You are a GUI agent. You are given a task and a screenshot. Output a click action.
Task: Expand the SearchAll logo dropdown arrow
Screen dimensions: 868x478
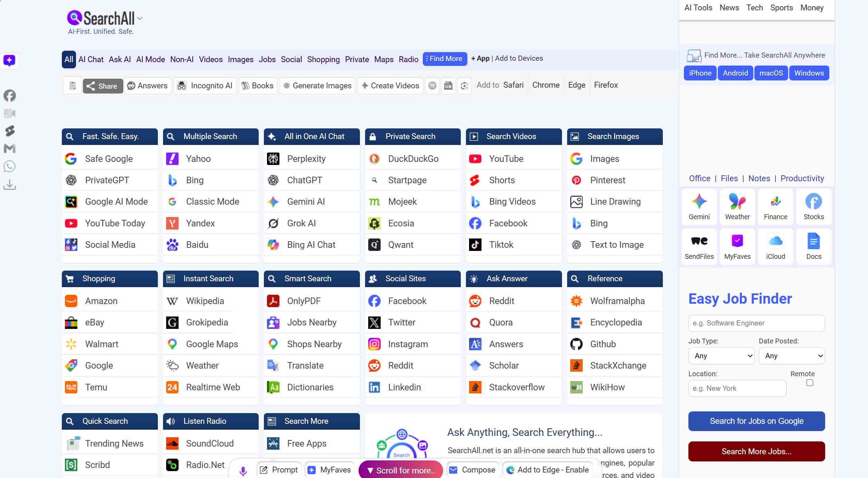(x=140, y=19)
